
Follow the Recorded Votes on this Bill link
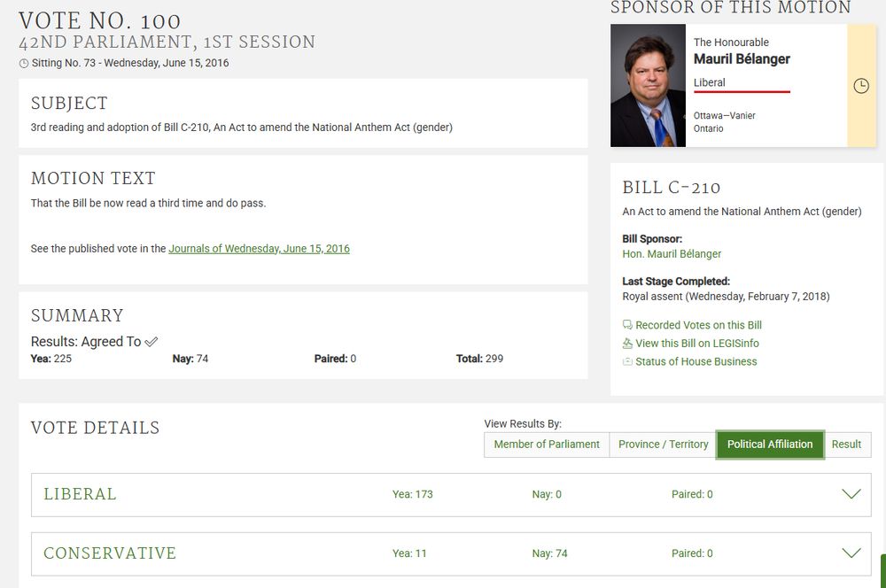tap(698, 325)
